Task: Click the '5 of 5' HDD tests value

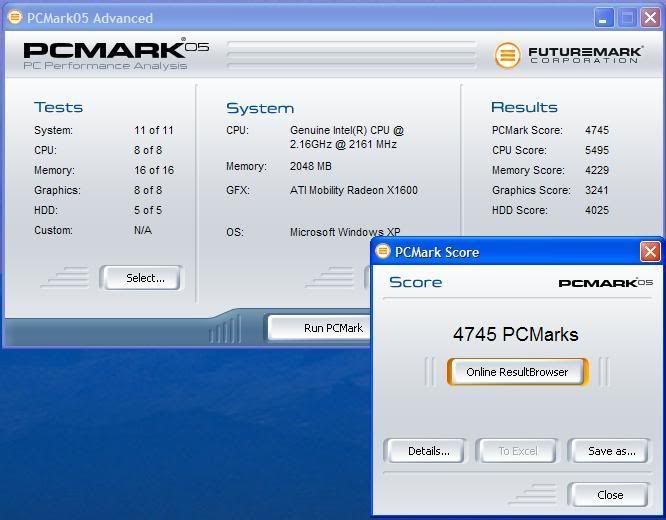Action: click(148, 210)
